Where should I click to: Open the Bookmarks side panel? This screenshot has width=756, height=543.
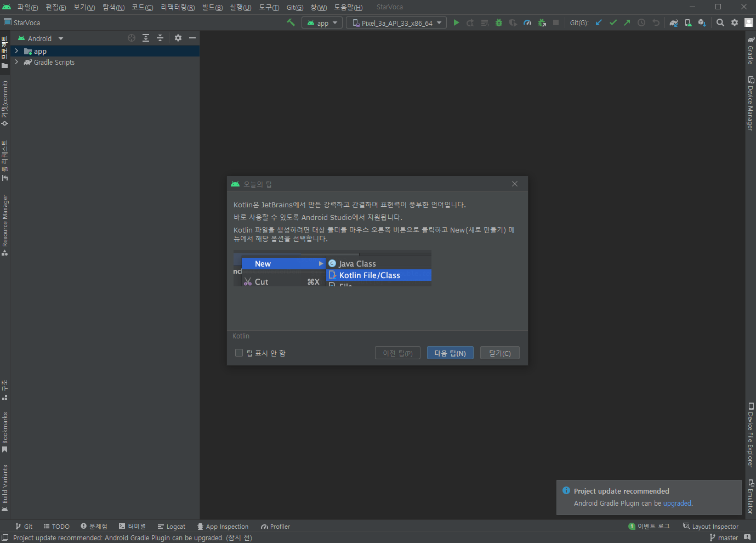(x=5, y=432)
